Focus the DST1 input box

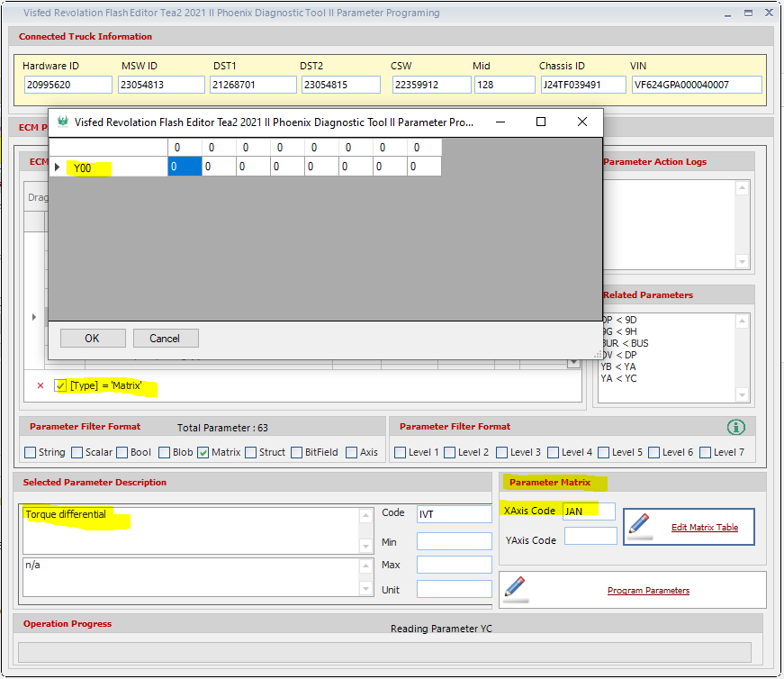[x=253, y=85]
